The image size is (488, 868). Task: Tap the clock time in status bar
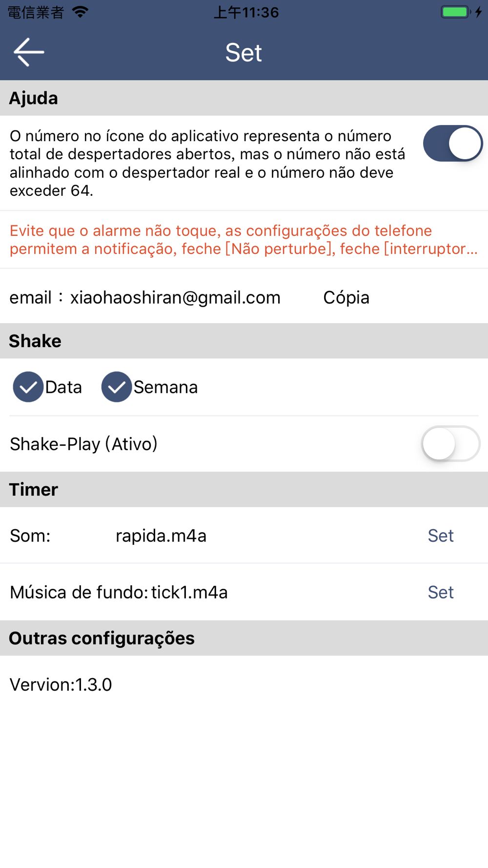click(246, 12)
